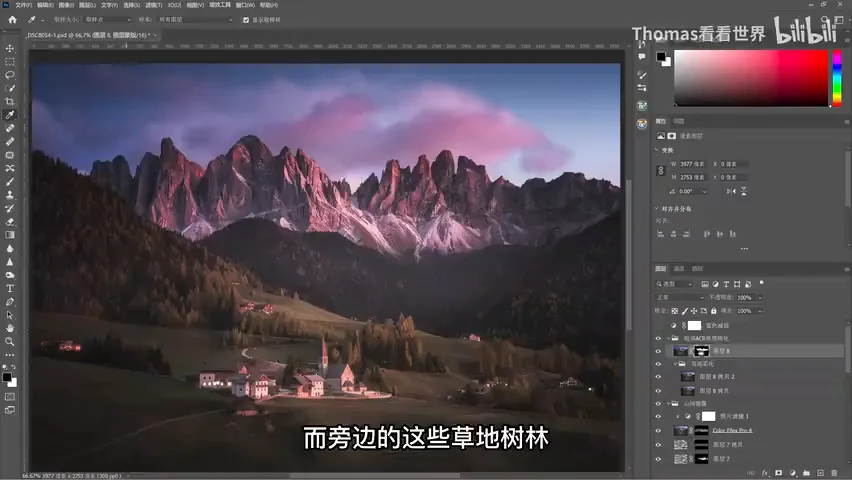
Task: Click the Home icon in options bar
Action: coord(12,20)
